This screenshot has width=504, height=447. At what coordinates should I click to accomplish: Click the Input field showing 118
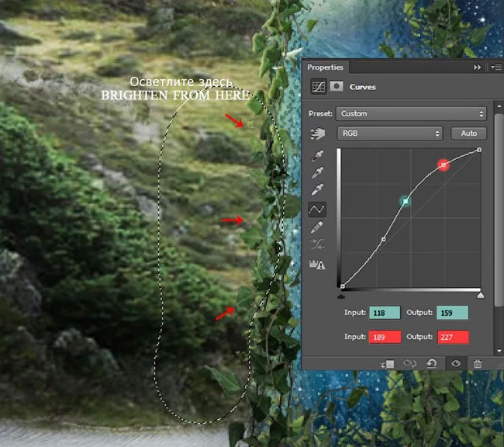385,313
